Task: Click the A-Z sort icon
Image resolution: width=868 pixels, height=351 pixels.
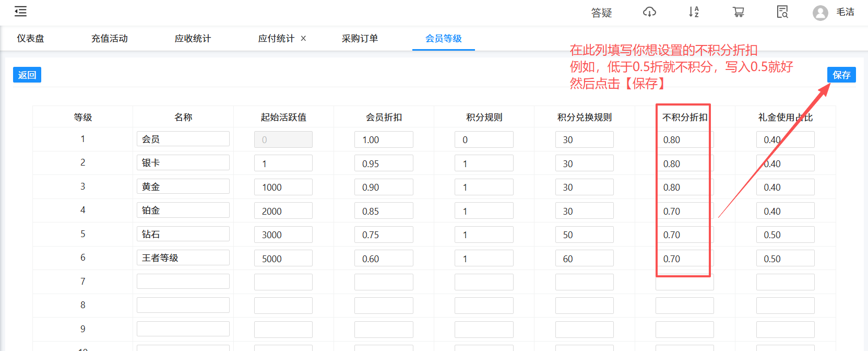Action: (x=694, y=12)
